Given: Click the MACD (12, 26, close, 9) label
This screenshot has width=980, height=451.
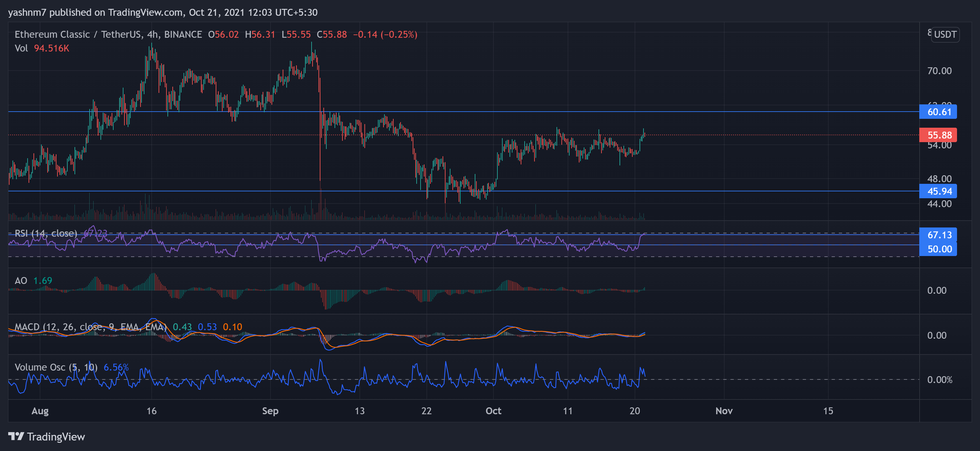Looking at the screenshot, I should click(x=91, y=327).
